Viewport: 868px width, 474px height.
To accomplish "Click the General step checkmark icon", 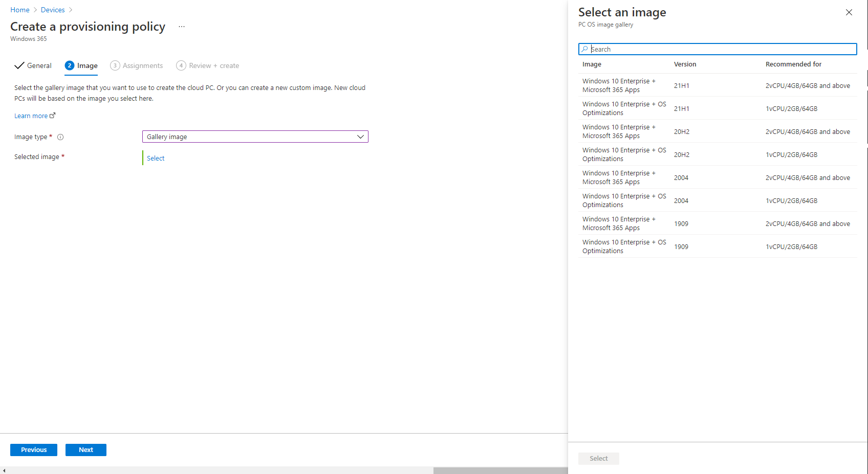I will point(19,65).
